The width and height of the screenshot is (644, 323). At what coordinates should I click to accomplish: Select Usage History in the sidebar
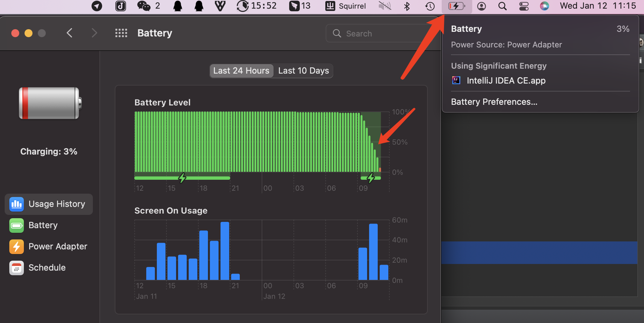click(49, 204)
